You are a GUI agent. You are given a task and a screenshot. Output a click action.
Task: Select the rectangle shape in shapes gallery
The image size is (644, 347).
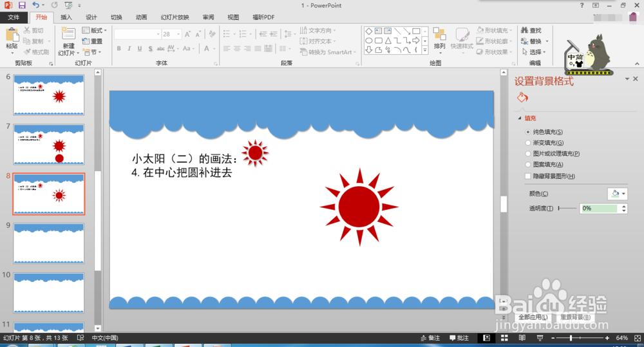click(x=416, y=31)
